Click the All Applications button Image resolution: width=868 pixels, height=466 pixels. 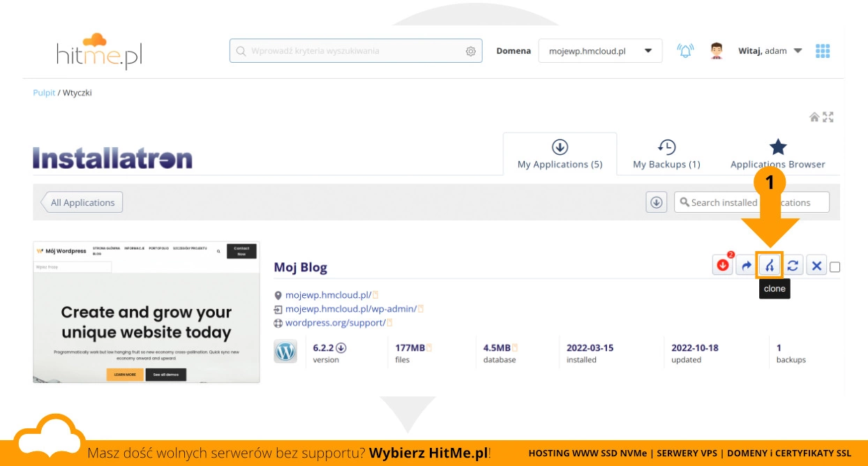click(x=82, y=202)
